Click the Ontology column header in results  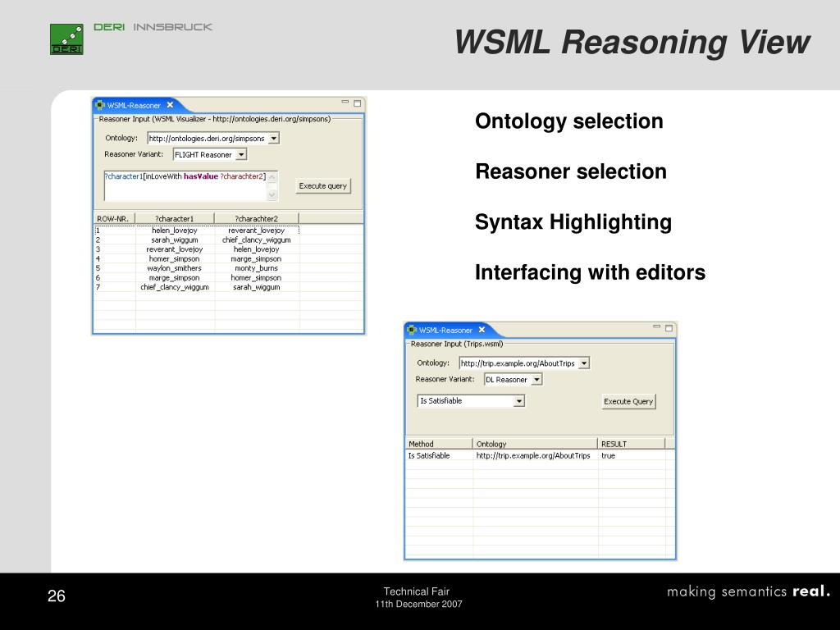535,444
